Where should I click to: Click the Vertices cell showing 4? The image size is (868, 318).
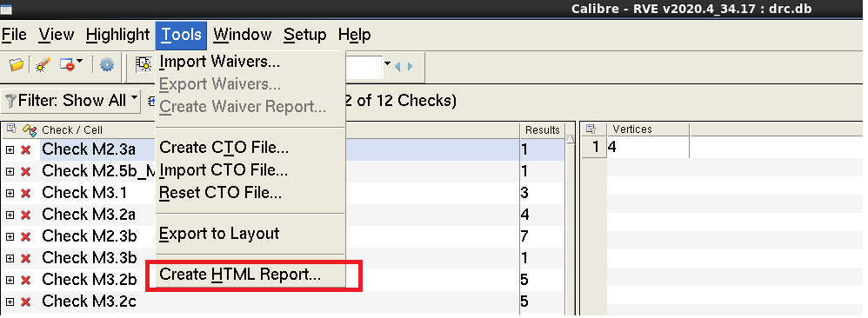(x=648, y=148)
